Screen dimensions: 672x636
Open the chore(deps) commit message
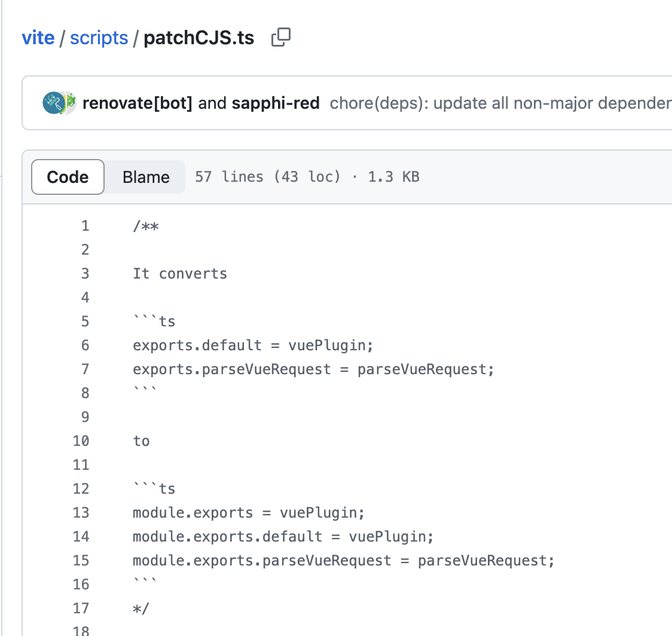(x=500, y=103)
